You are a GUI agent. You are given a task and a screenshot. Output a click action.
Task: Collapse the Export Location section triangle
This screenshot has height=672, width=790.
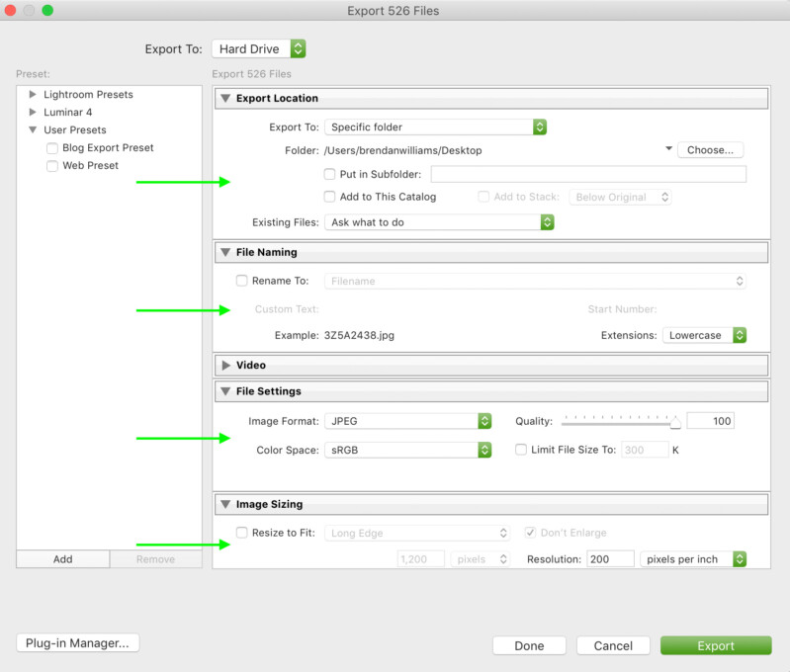coord(225,99)
